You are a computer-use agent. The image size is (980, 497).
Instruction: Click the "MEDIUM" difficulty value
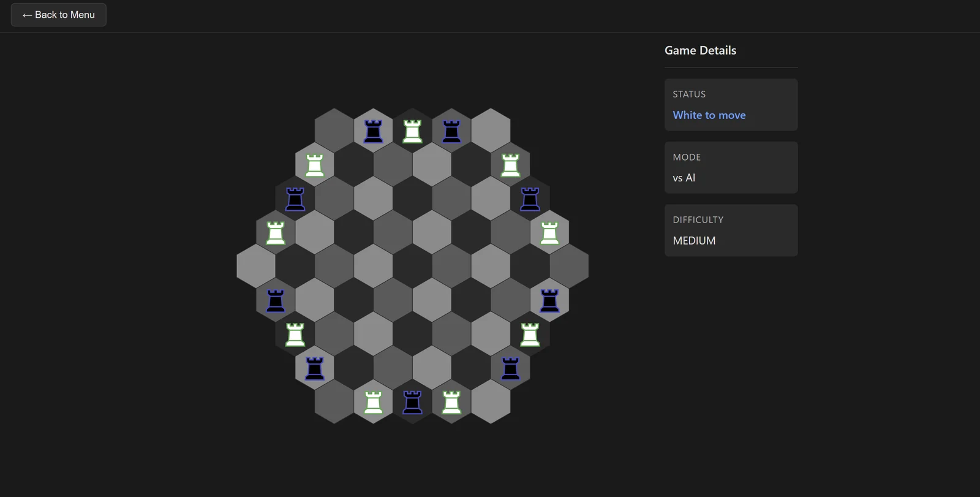click(694, 241)
